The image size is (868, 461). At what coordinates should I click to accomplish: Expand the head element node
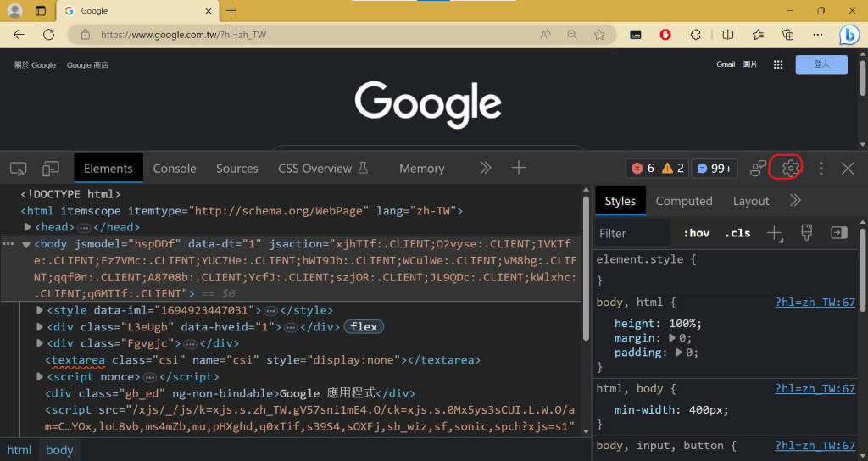click(27, 227)
